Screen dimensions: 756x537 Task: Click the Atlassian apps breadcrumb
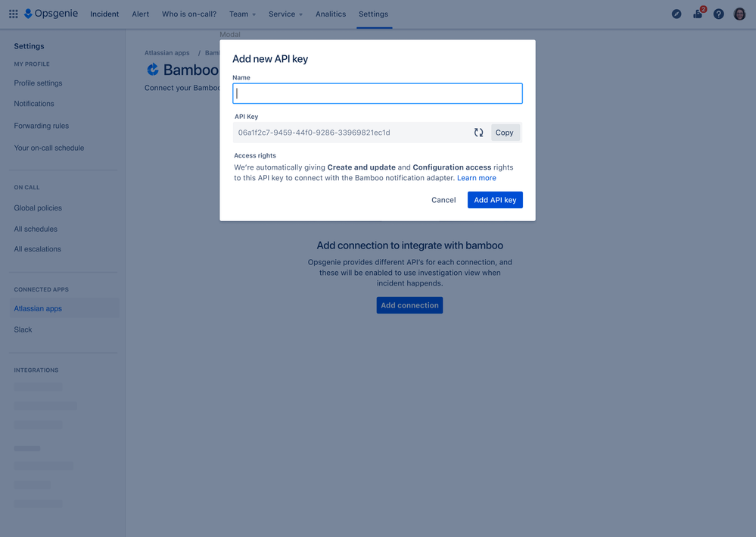tap(166, 52)
